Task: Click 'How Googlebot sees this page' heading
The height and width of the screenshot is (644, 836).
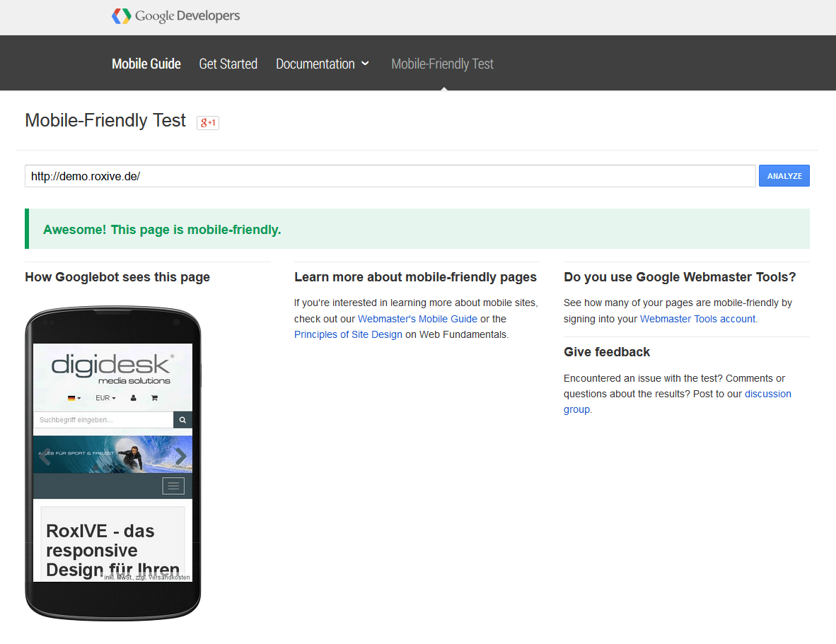Action: [117, 277]
